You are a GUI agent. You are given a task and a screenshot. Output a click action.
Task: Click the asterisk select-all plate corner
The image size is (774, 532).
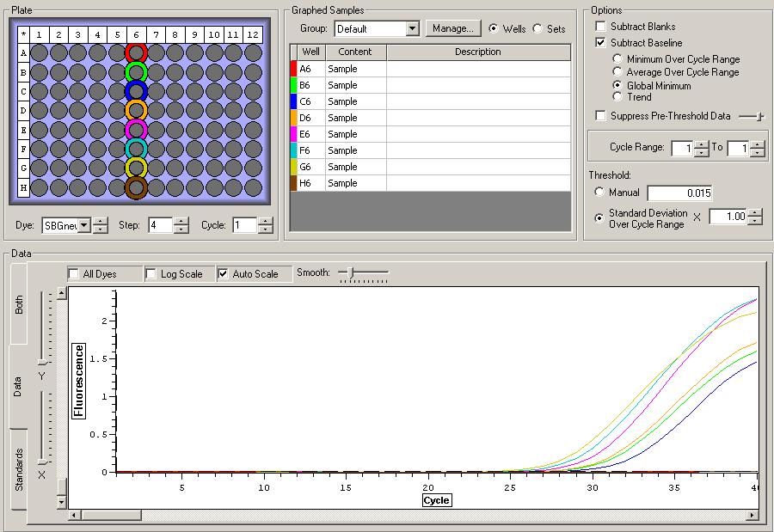click(23, 34)
